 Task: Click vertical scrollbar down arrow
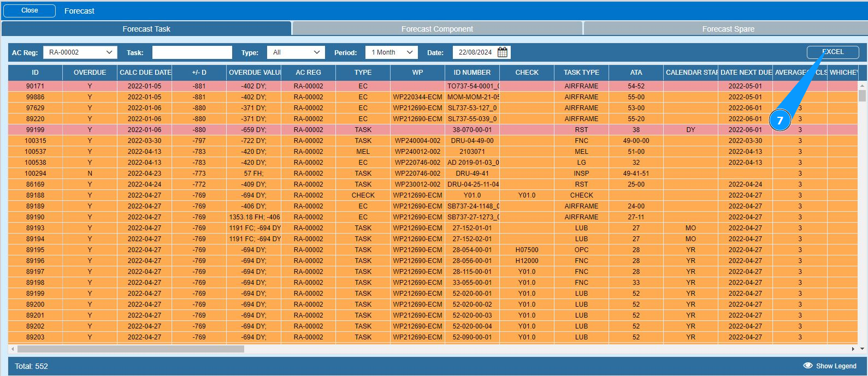862,349
